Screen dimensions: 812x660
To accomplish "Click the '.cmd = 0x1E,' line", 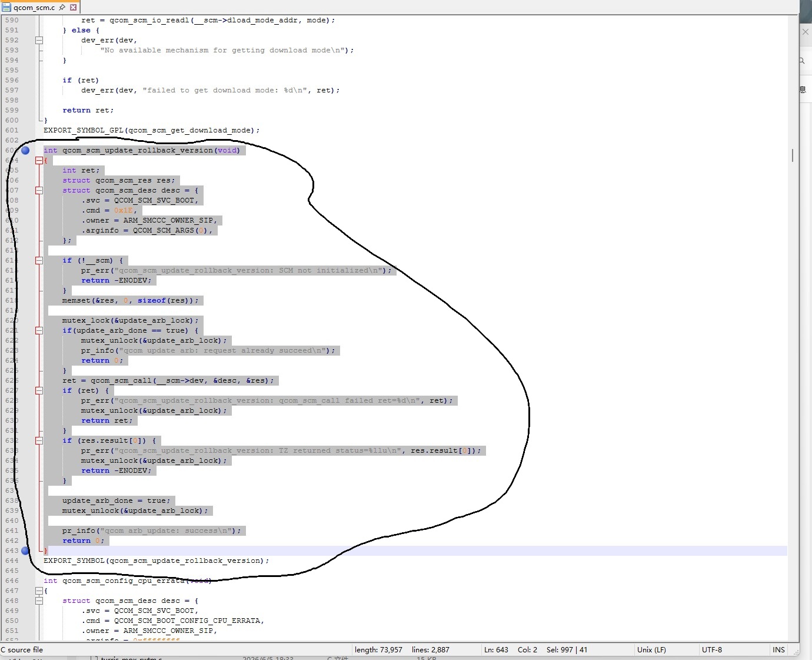I will (109, 210).
